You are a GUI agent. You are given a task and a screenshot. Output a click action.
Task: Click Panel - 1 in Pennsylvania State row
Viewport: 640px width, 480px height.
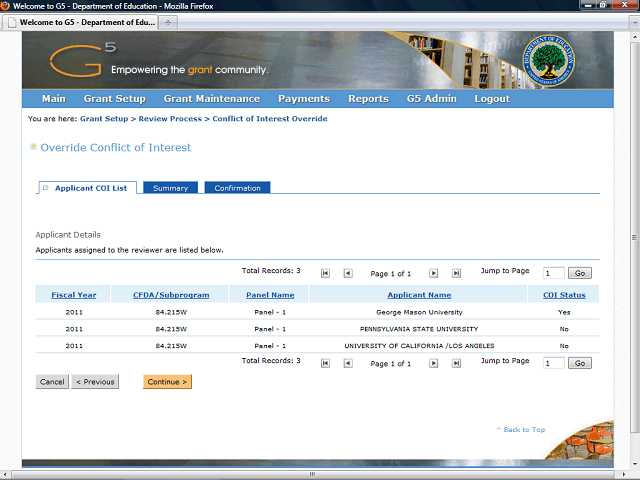270,329
